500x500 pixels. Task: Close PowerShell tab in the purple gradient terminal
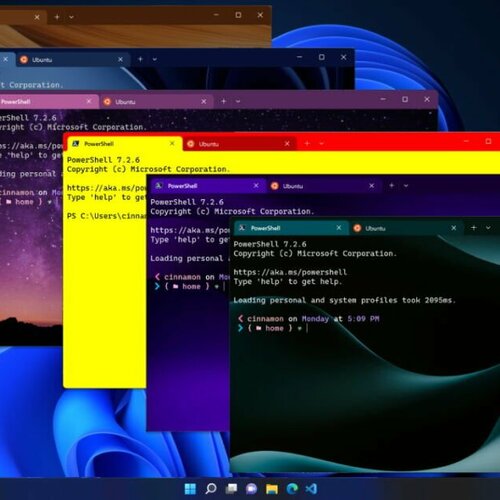click(x=256, y=185)
